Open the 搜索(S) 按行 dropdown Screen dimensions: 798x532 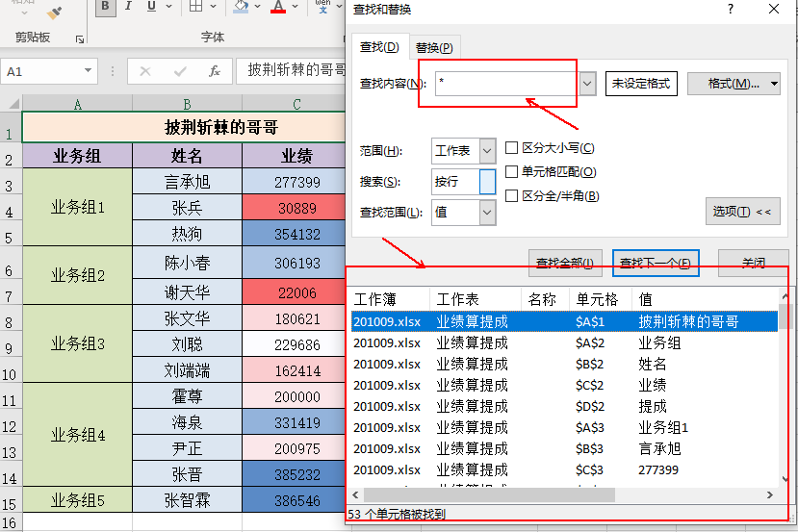(487, 182)
